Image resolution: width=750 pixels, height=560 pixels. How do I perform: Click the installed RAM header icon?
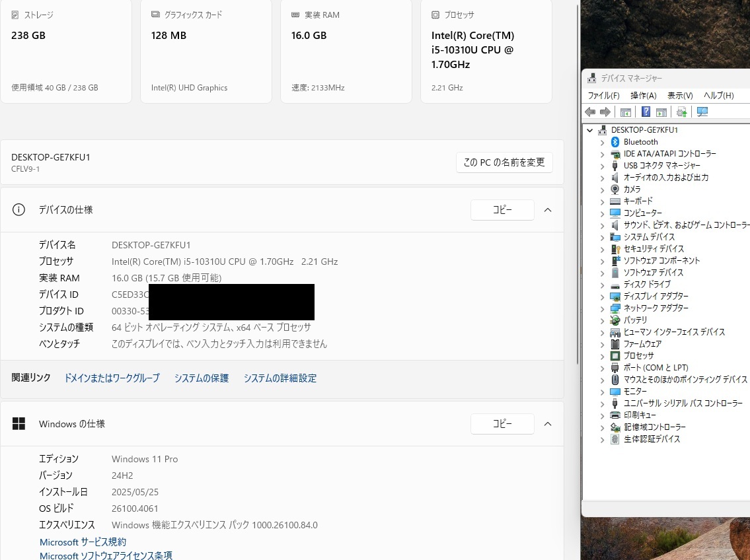[x=295, y=15]
